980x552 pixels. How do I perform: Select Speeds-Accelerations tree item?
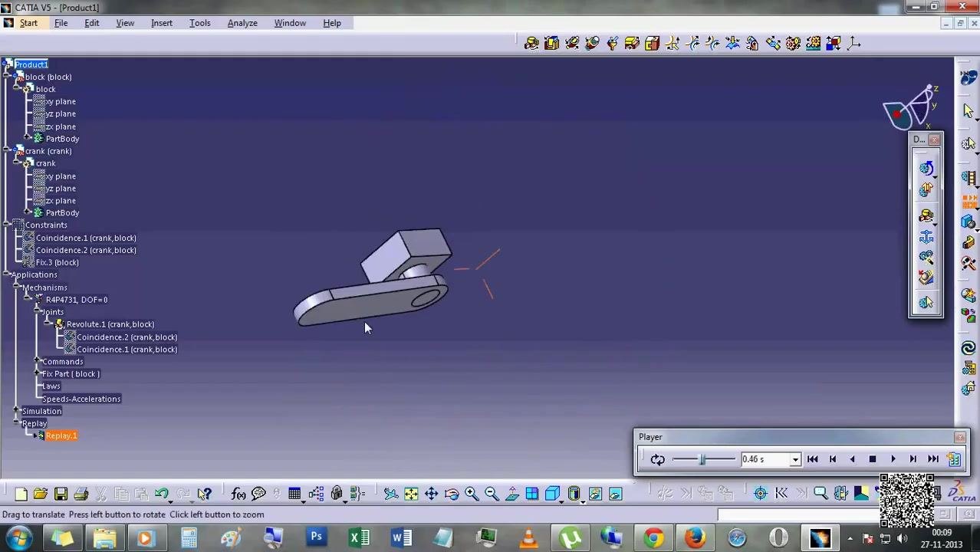click(x=81, y=399)
